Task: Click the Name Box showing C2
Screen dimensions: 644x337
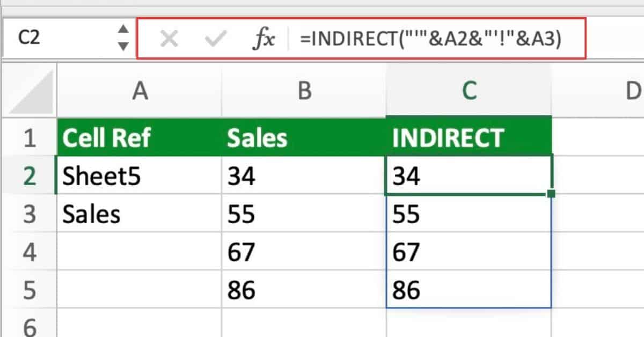Action: (48, 36)
